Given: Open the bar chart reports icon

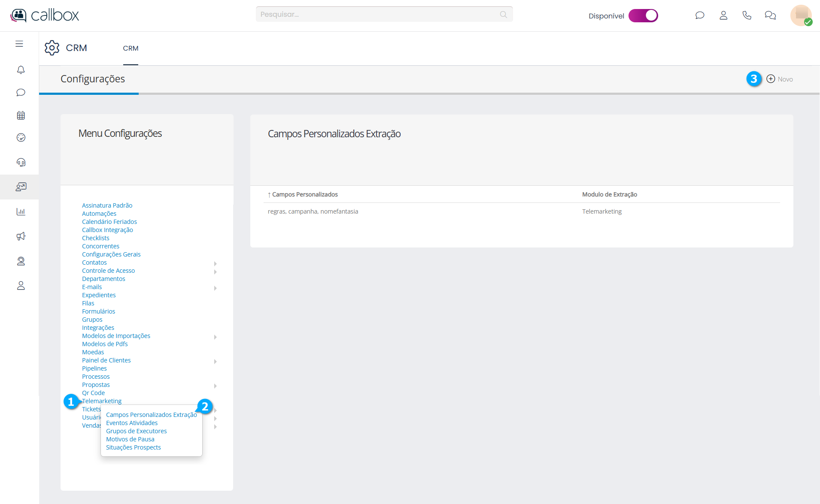Looking at the screenshot, I should [x=21, y=211].
